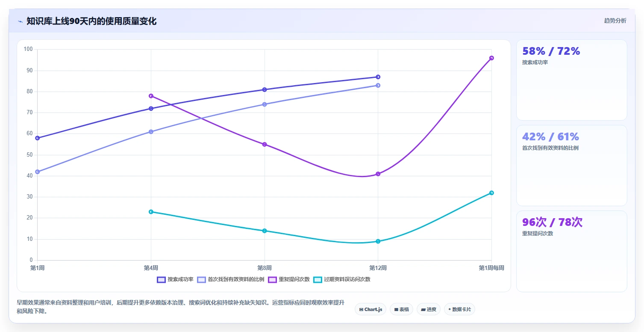Click the 表格 tag
This screenshot has width=644, height=332.
(401, 309)
